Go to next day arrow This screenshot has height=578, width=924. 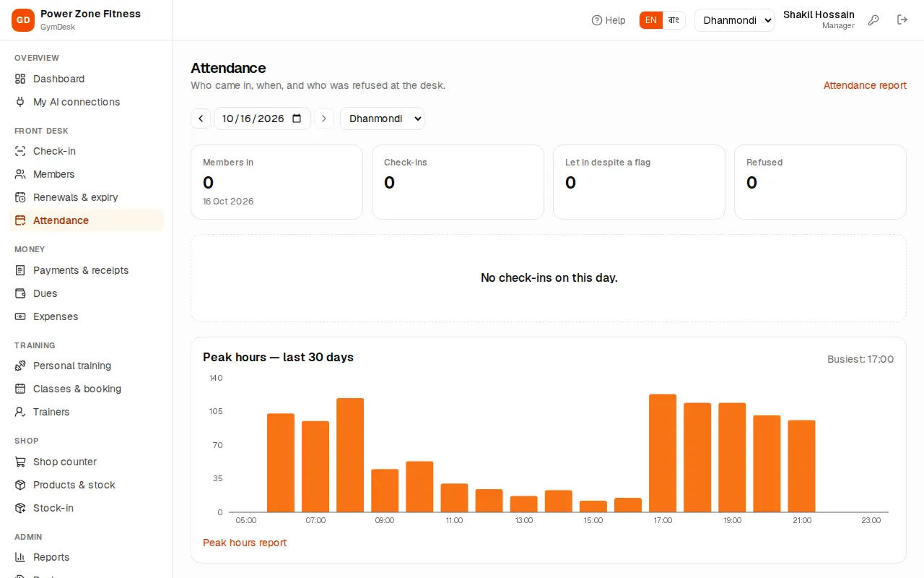324,118
